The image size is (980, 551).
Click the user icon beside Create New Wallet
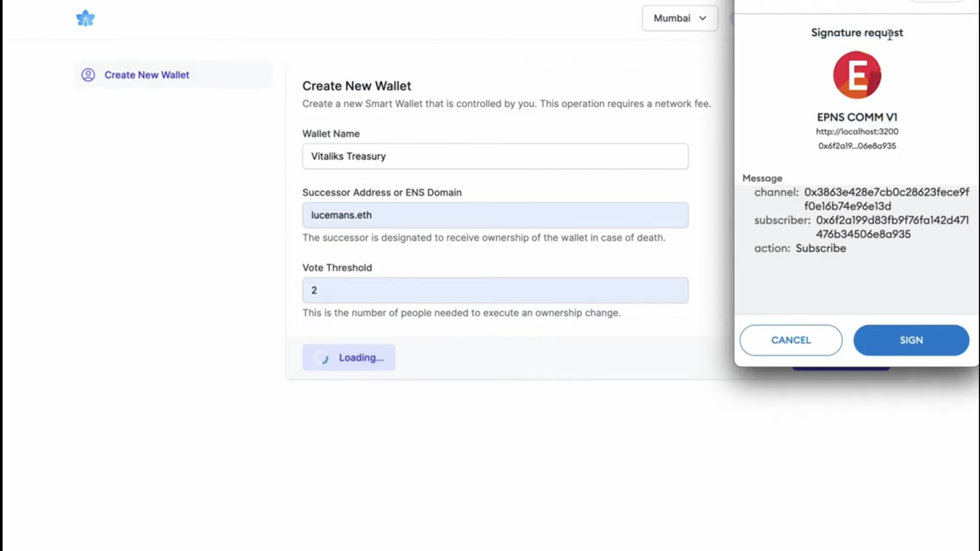(88, 75)
